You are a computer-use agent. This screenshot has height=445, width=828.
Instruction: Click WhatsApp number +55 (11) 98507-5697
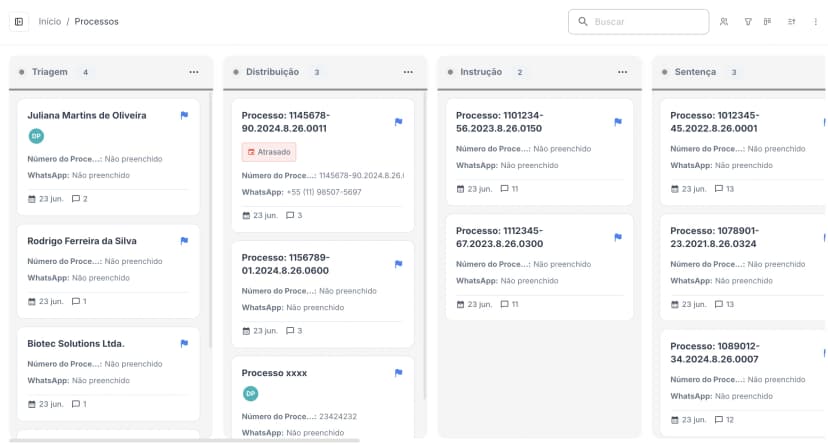coord(324,192)
